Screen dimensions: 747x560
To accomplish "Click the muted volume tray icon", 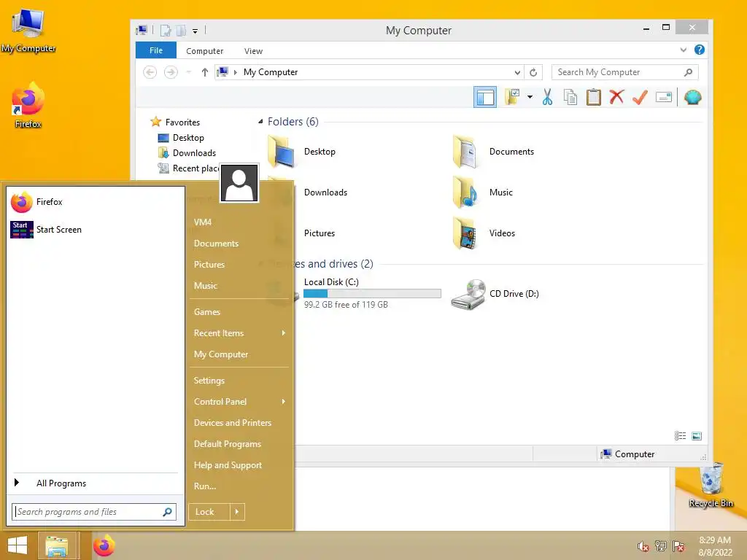I will pos(643,546).
